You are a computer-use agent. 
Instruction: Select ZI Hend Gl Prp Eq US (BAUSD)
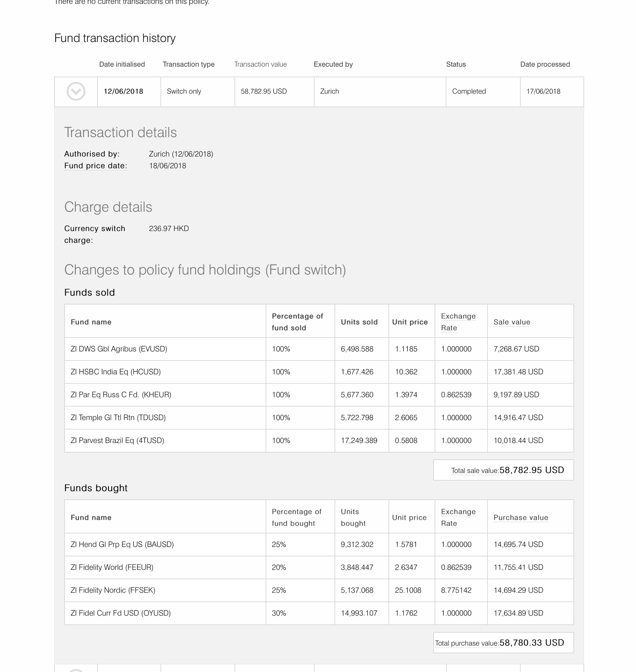(x=122, y=544)
